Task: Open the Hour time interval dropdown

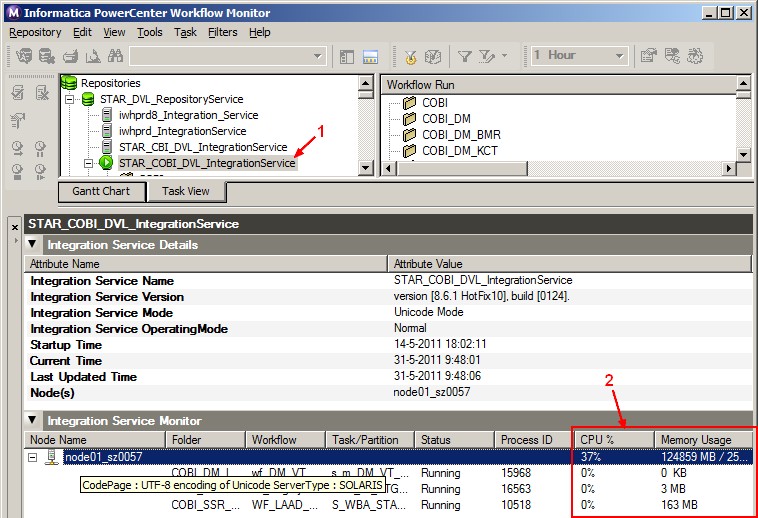Action: click(x=619, y=56)
